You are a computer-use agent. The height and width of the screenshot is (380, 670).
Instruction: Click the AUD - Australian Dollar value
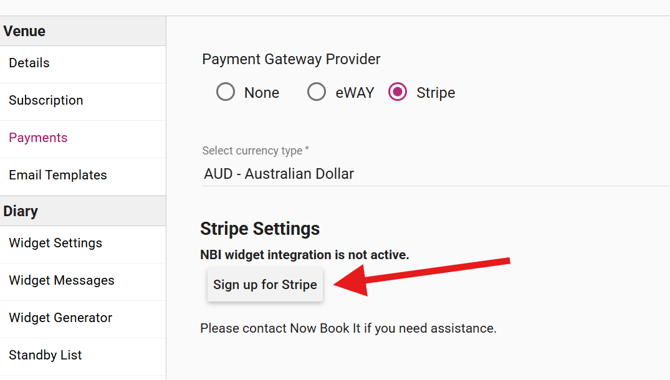coord(279,174)
